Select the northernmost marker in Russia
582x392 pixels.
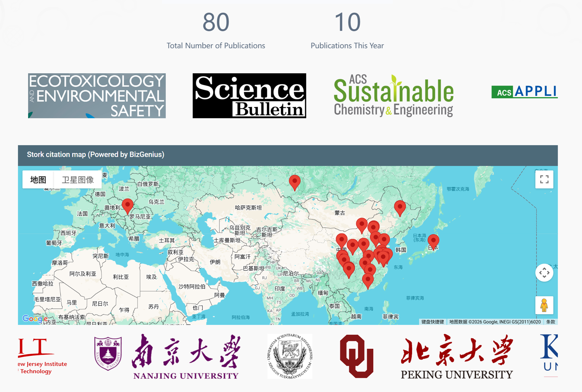[x=294, y=182]
